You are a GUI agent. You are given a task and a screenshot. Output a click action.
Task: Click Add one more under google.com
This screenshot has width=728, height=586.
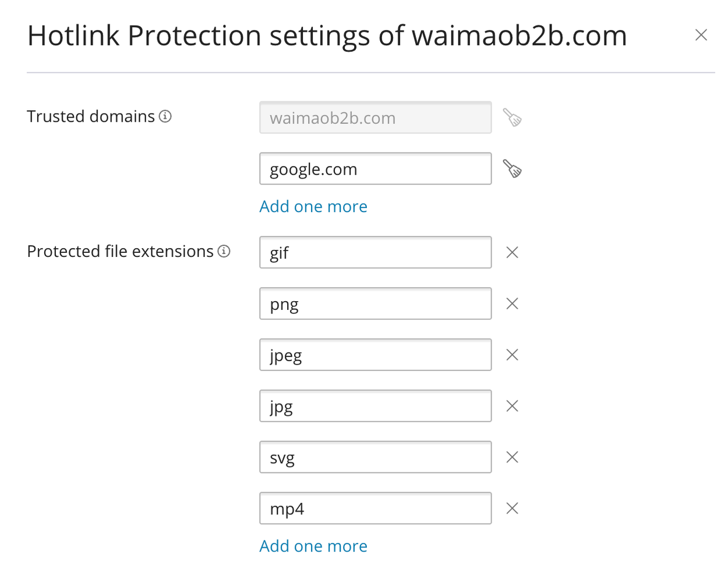pos(313,206)
